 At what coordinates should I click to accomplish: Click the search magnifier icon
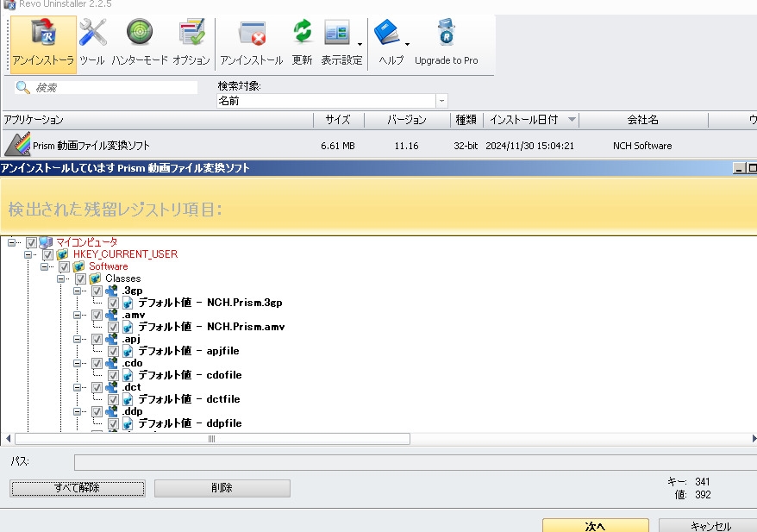coord(22,87)
